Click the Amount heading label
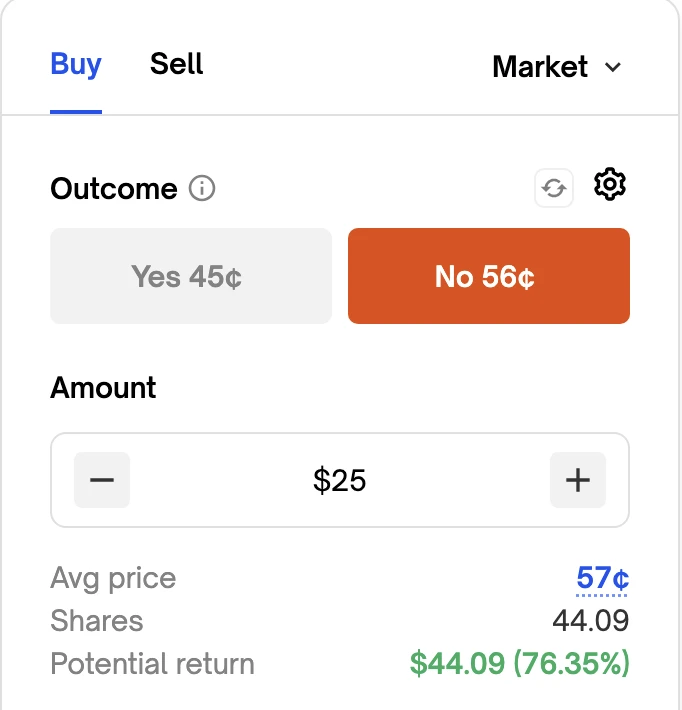 pos(103,387)
